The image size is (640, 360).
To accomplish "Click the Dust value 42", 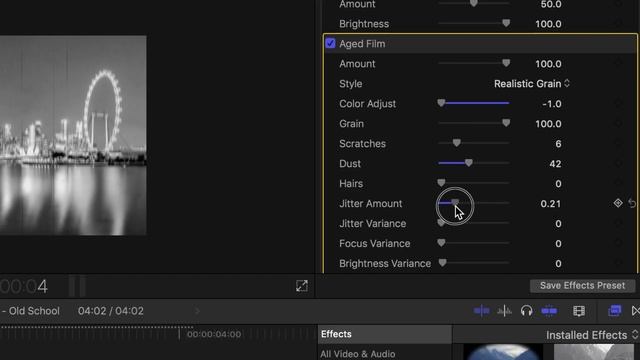I will [x=555, y=164].
